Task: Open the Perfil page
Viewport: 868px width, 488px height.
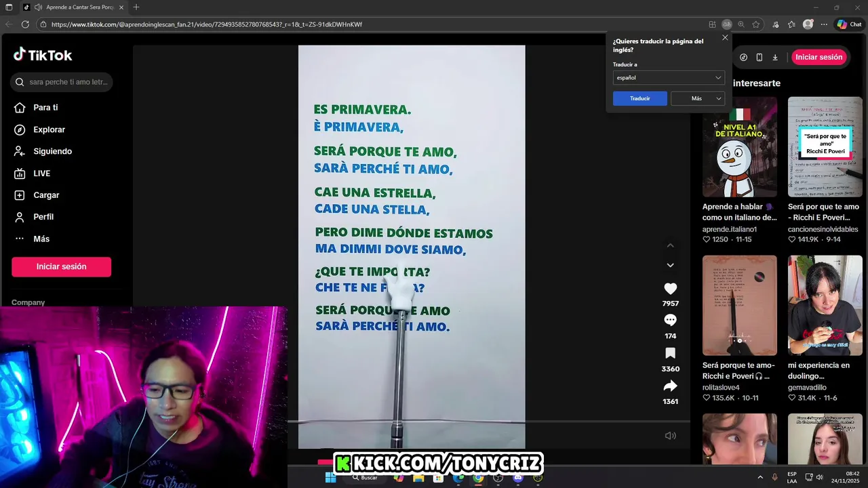Action: (x=35, y=217)
